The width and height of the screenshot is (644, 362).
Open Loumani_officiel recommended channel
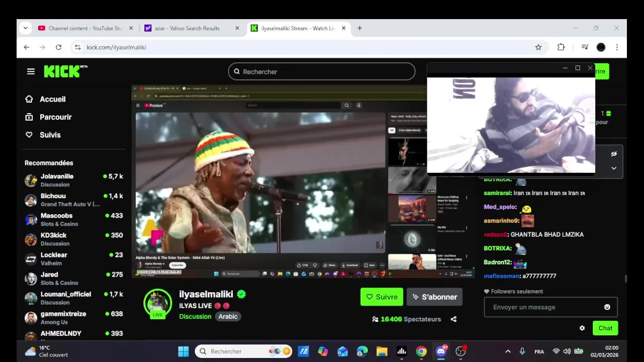[x=74, y=298]
